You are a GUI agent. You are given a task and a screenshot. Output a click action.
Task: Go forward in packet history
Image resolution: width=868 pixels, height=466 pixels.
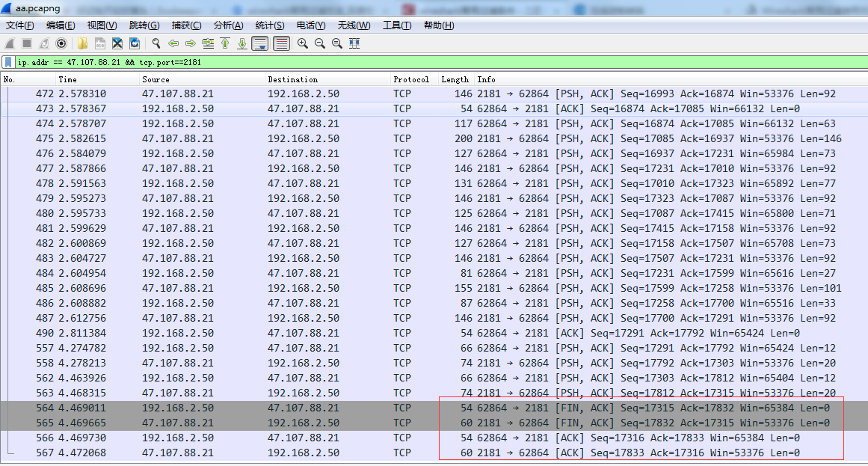pos(191,43)
